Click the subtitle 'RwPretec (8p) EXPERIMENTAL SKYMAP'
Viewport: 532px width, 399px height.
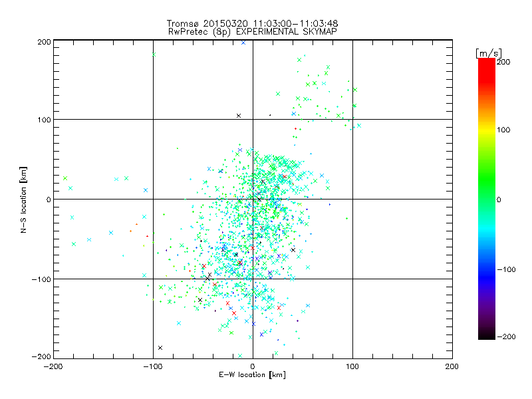[253, 32]
